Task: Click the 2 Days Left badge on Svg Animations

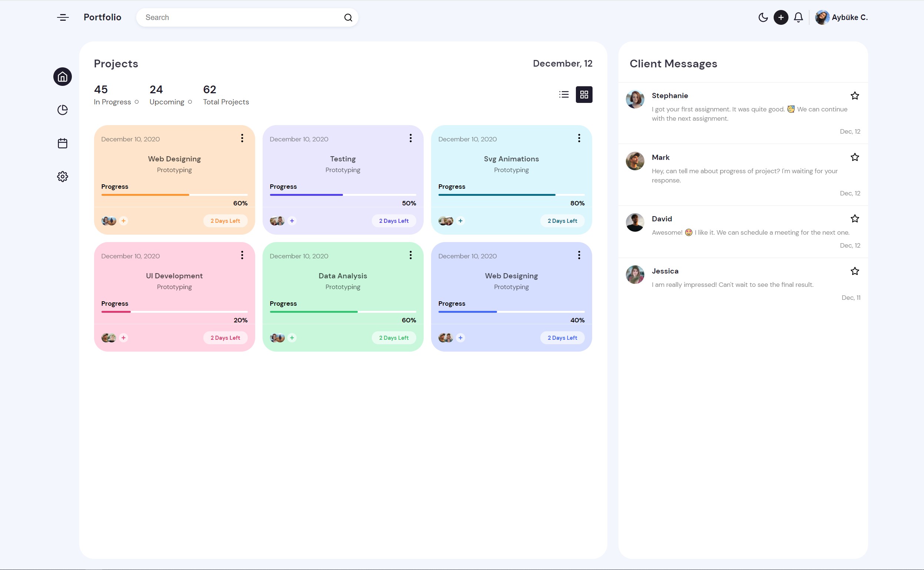Action: (562, 221)
